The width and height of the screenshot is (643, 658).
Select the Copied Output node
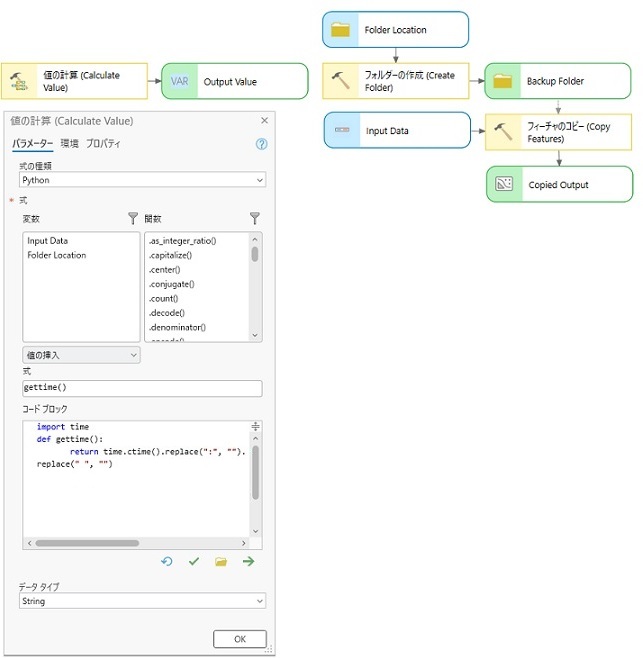tap(559, 185)
